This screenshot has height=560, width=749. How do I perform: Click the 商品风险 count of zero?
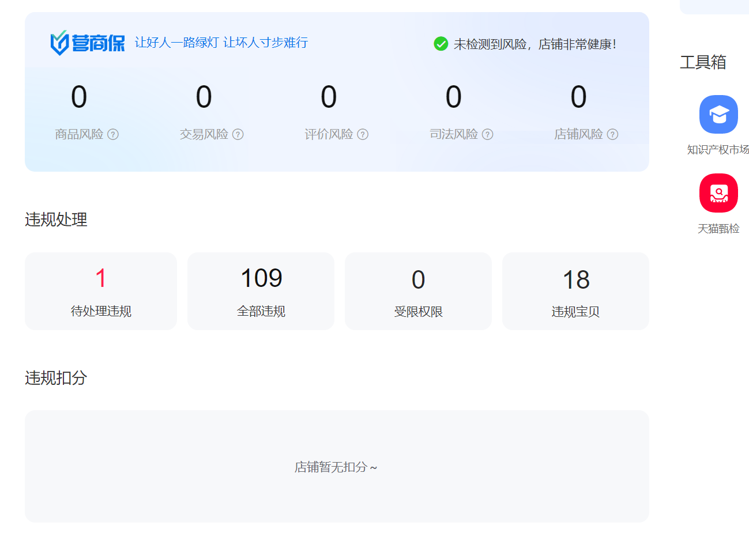79,97
